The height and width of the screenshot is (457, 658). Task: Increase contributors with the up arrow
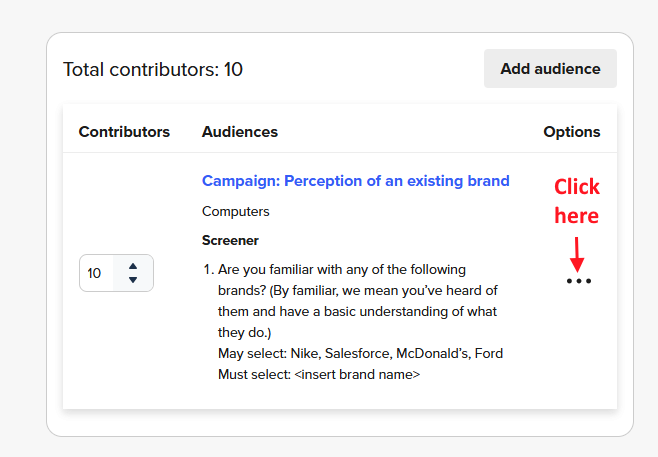(x=133, y=265)
